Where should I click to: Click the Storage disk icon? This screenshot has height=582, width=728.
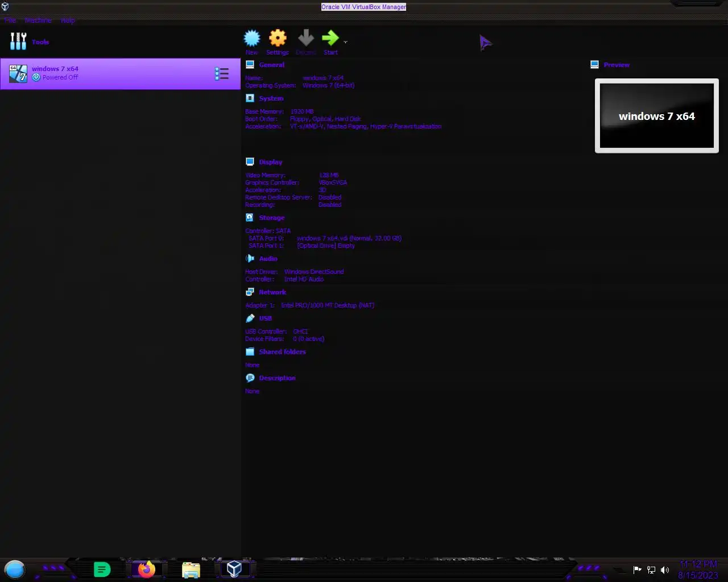(250, 217)
